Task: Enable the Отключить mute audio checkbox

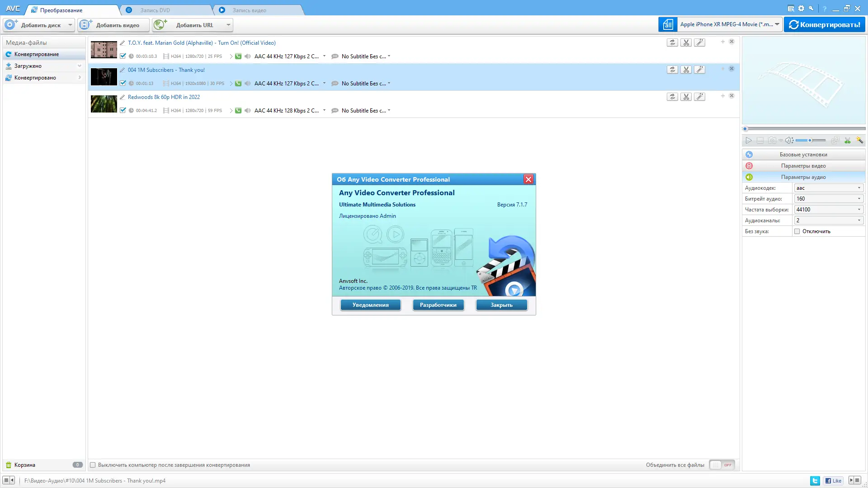Action: [797, 231]
